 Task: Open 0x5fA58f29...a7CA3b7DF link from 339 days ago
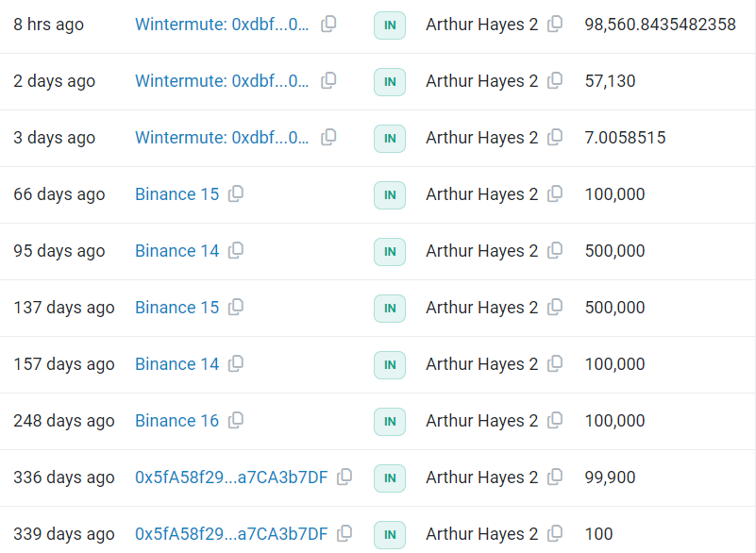coord(231,534)
